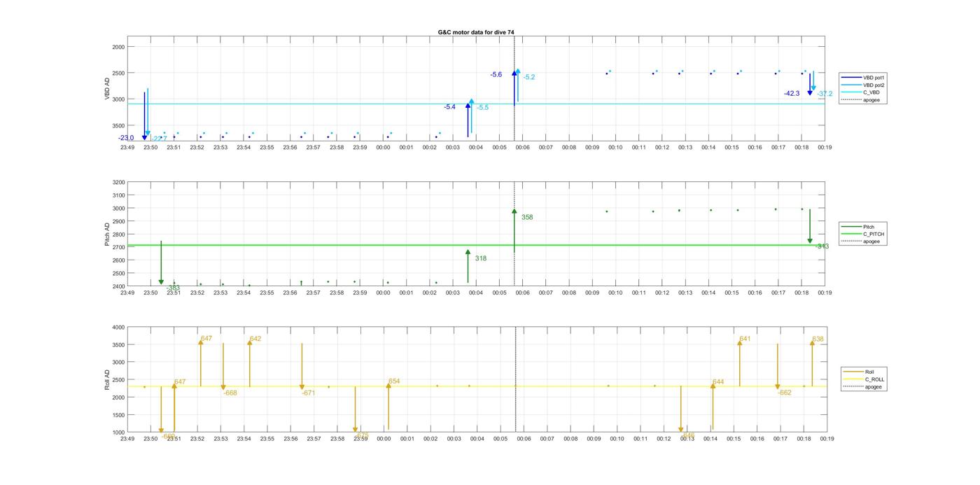Screen dimensions: 980x485
Task: Click the '-646' roll data label
Action: (688, 435)
